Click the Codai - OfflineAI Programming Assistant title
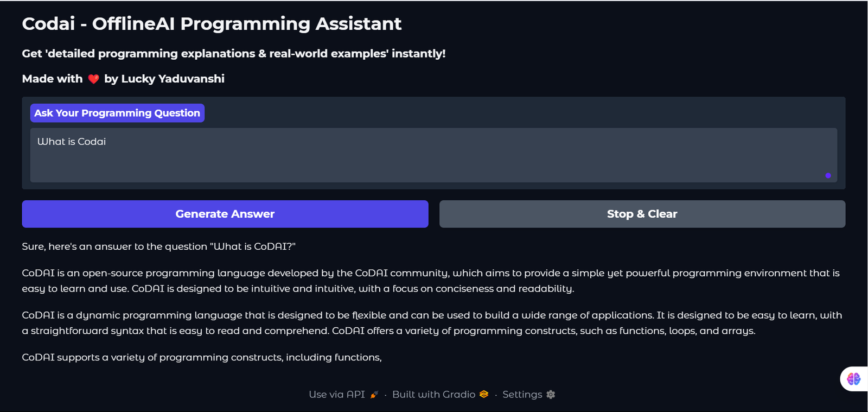Screen dimensions: 868x412 211,23
